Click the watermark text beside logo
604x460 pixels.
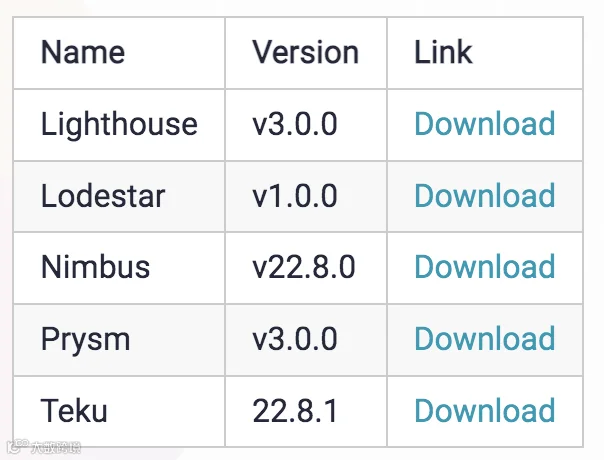(56, 447)
